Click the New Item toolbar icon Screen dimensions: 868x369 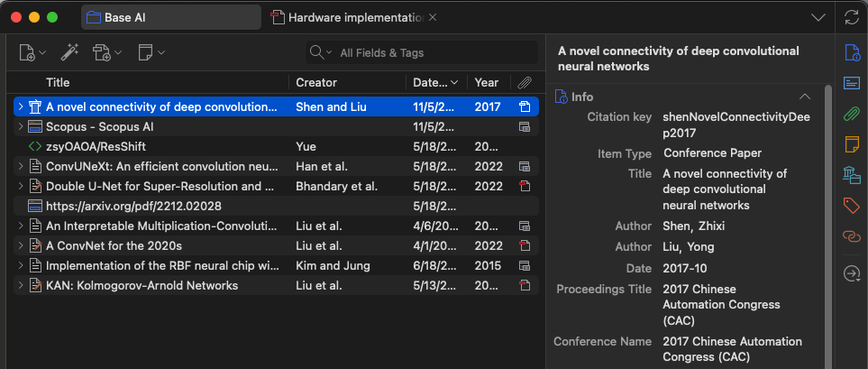click(28, 52)
